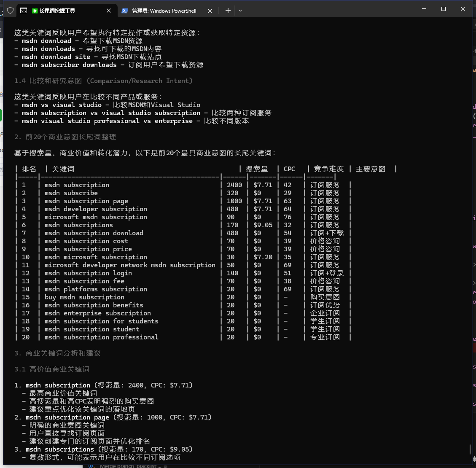Click 'msdn visual studio professional vs enterprise' line
The height and width of the screenshot is (468, 476).
click(x=132, y=121)
